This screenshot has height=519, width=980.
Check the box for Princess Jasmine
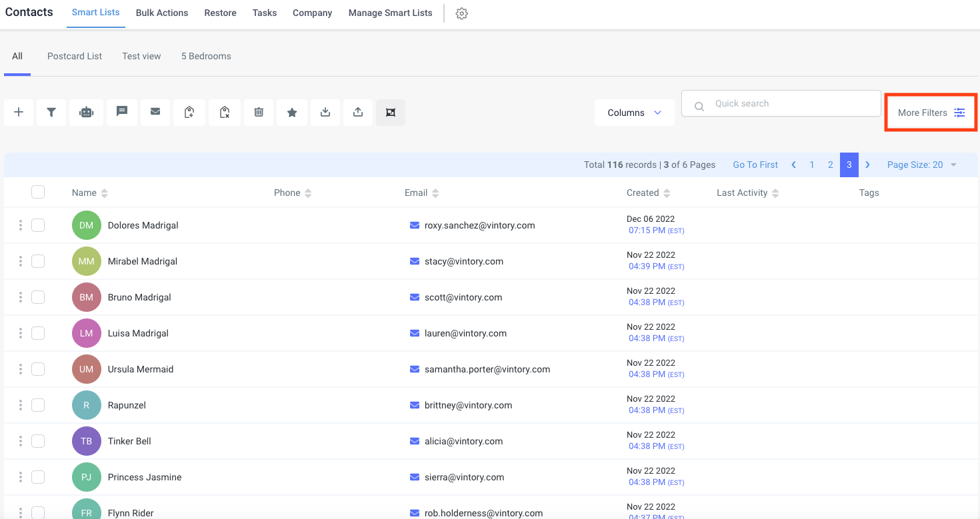pyautogui.click(x=38, y=477)
